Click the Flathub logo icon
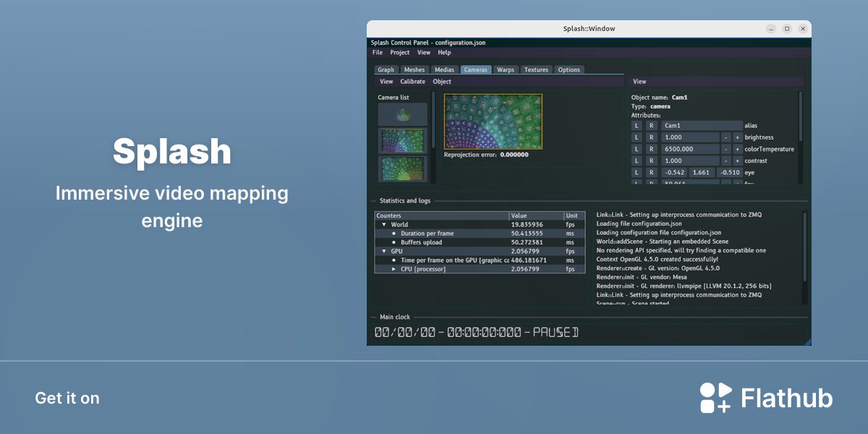This screenshot has width=868, height=434. click(716, 398)
